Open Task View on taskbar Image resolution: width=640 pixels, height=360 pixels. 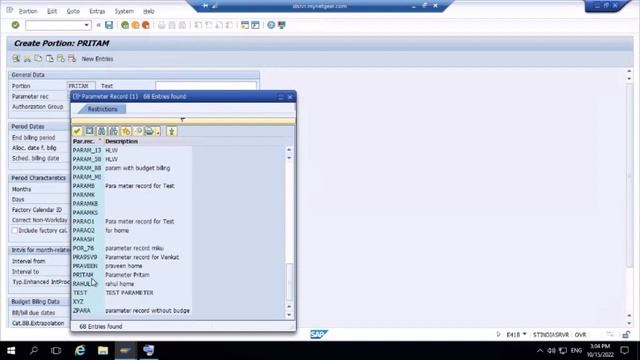click(56, 350)
